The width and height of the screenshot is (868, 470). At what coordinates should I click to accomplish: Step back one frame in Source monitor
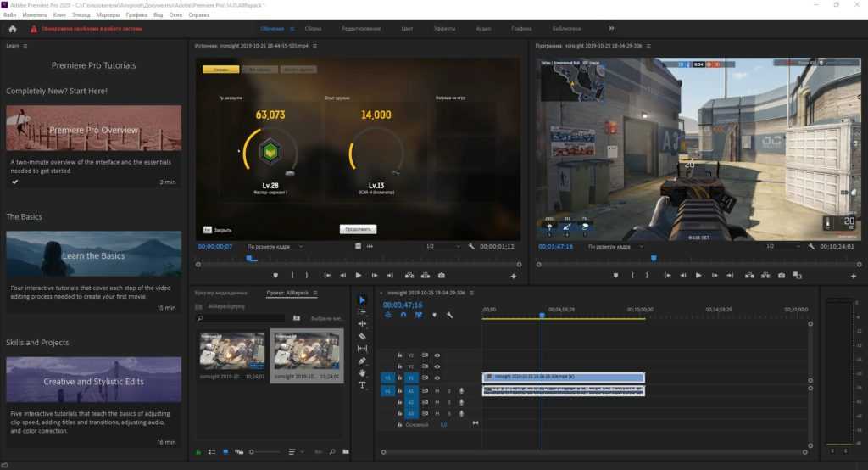point(342,276)
